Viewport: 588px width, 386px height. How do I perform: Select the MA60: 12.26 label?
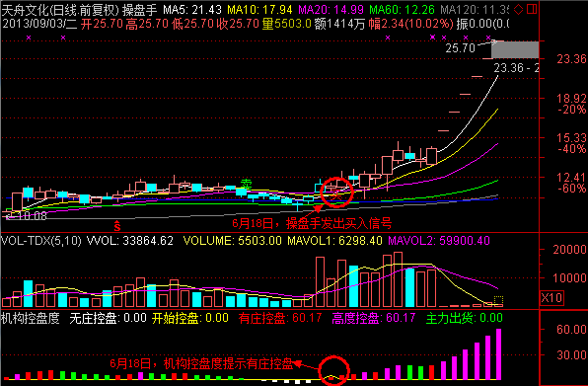coord(403,9)
